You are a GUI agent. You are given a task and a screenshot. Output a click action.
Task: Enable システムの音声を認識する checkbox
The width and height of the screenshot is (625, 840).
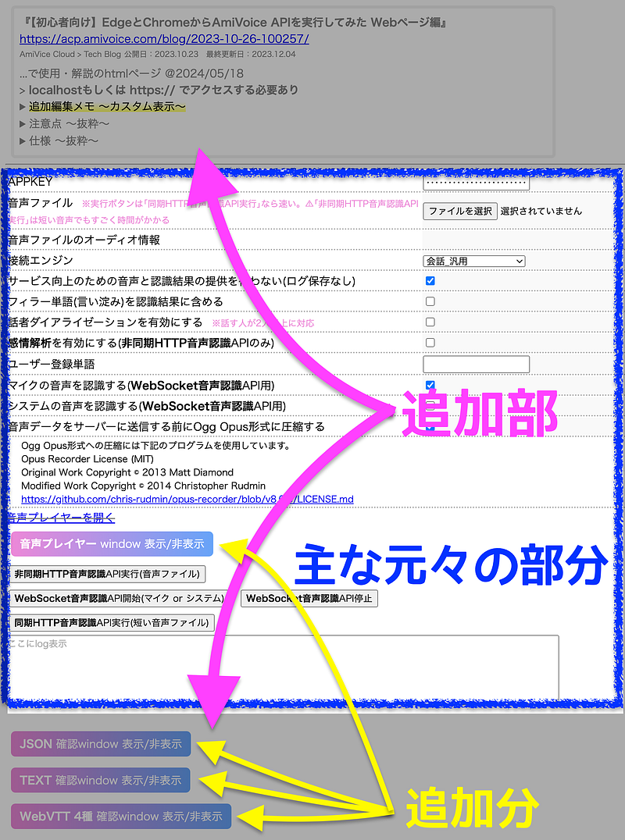(x=429, y=405)
